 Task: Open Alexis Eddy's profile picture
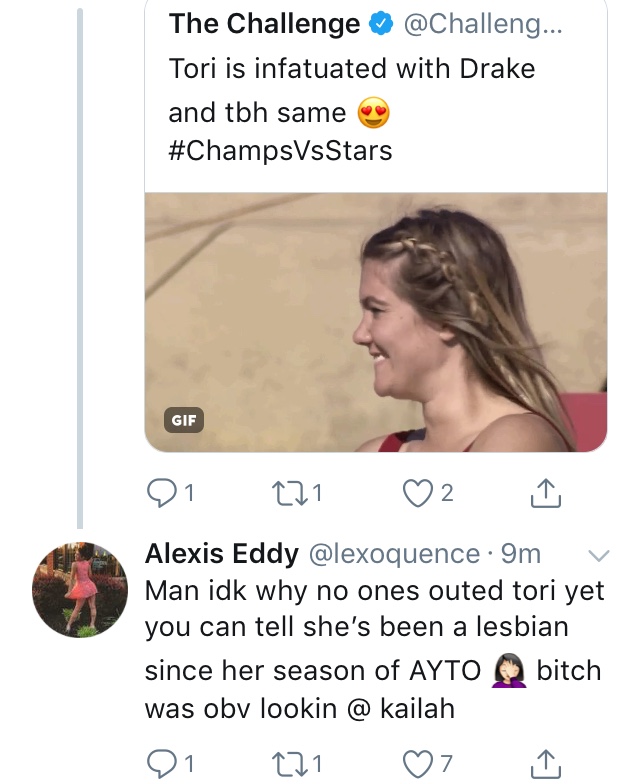pyautogui.click(x=80, y=590)
